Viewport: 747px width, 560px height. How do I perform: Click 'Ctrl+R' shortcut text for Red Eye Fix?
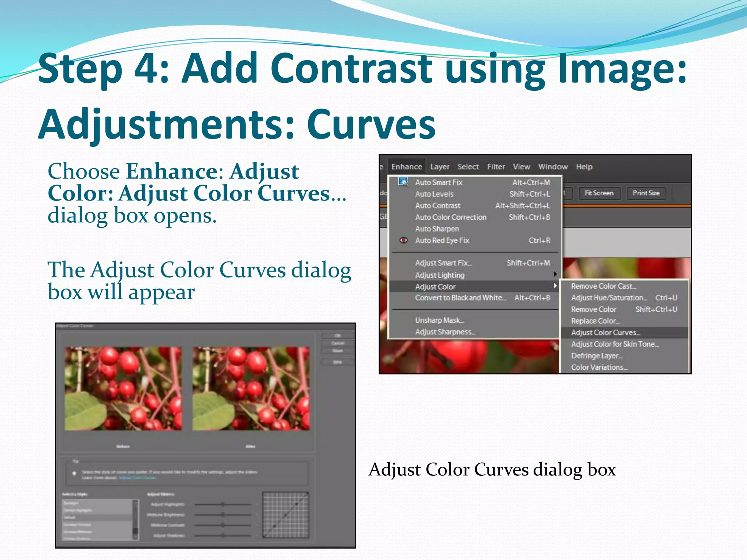539,240
